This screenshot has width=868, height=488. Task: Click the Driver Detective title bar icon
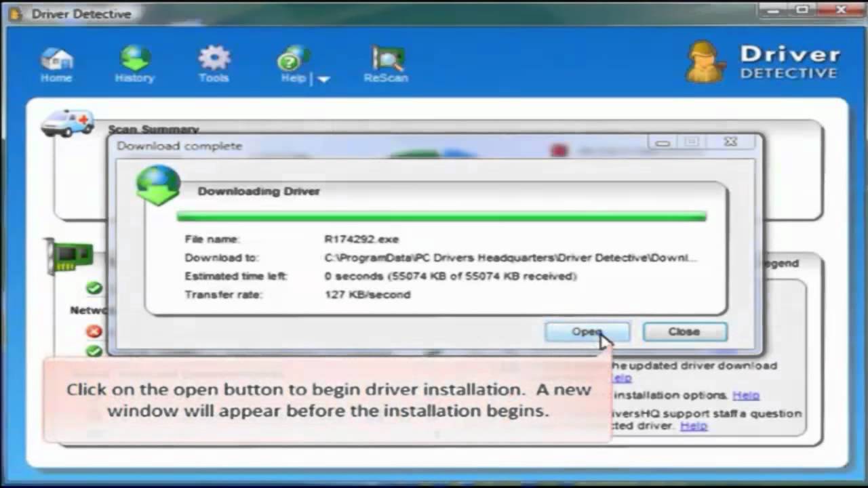coord(16,14)
